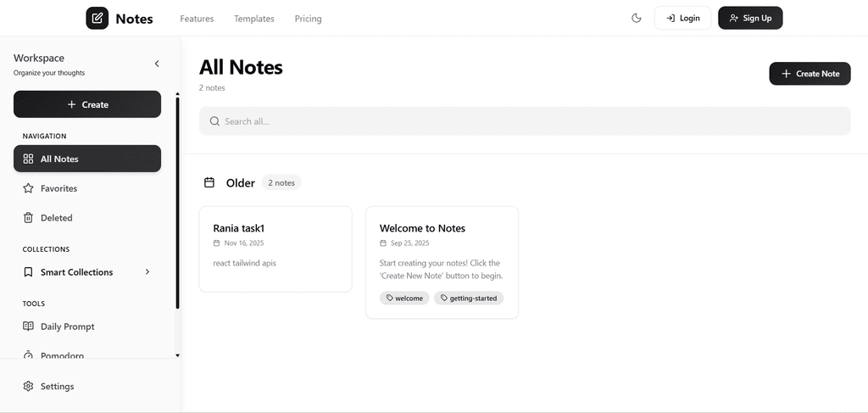Click the Create Note button

(810, 74)
